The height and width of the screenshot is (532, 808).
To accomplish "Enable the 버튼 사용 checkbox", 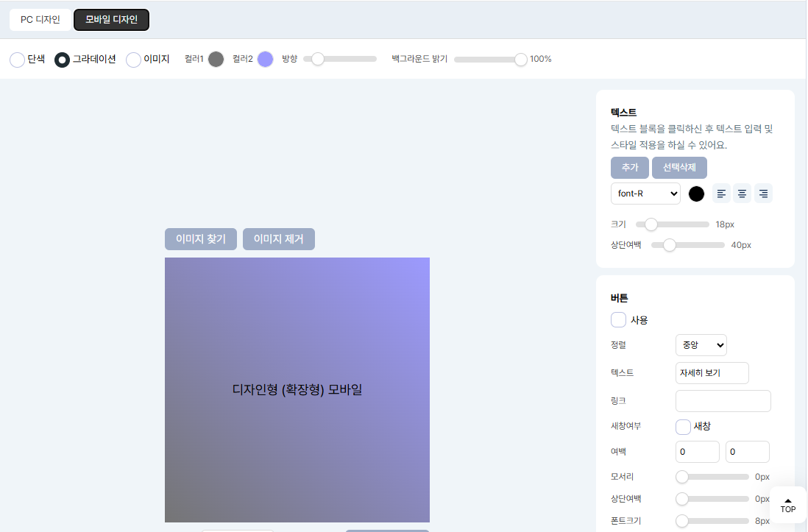I will 618,320.
